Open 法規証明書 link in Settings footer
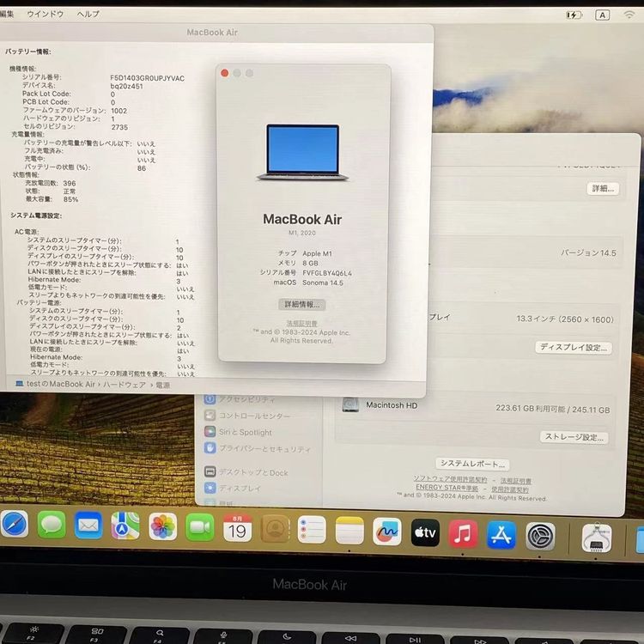The height and width of the screenshot is (644, 644). pos(515,481)
